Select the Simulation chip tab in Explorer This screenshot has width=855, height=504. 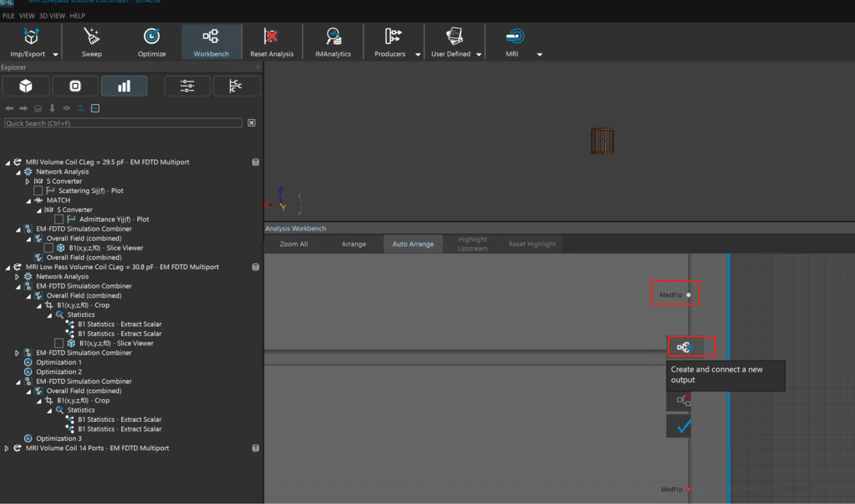click(x=75, y=86)
